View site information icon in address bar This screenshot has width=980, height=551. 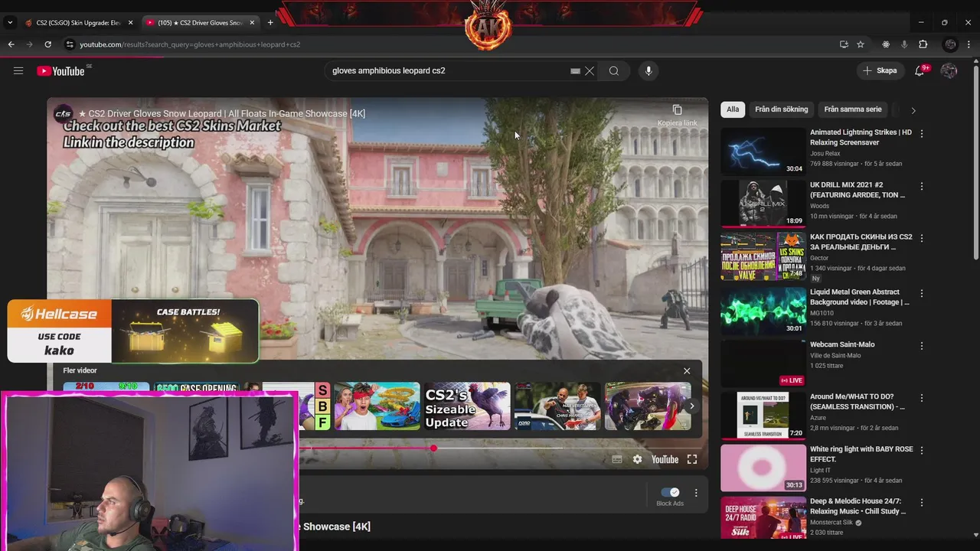point(70,44)
